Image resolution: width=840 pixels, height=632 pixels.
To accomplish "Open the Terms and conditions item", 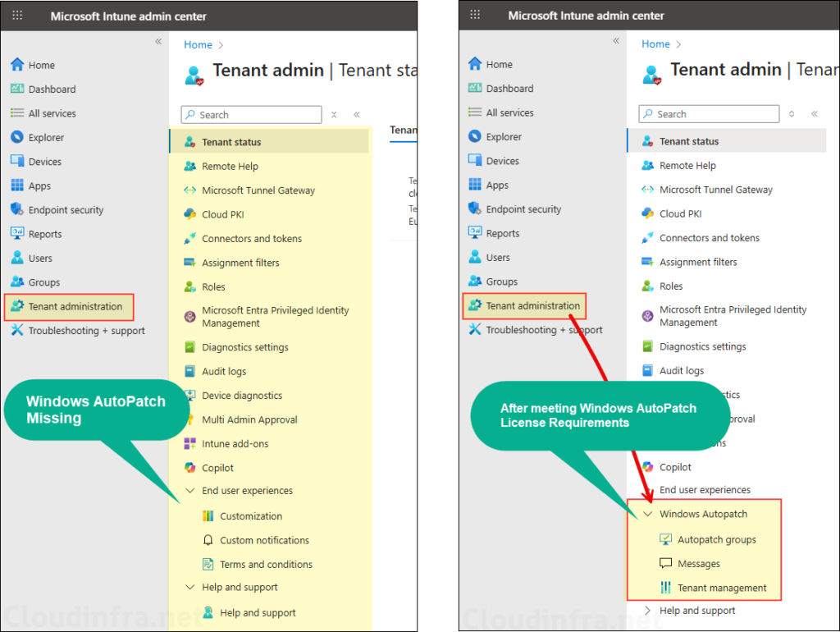I will click(266, 565).
